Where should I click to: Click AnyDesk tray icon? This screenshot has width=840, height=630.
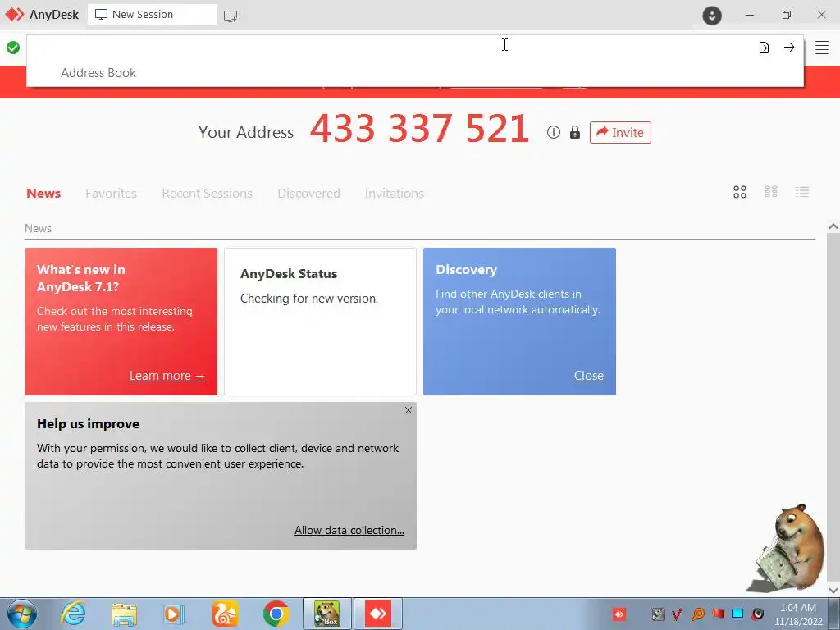[x=619, y=614]
